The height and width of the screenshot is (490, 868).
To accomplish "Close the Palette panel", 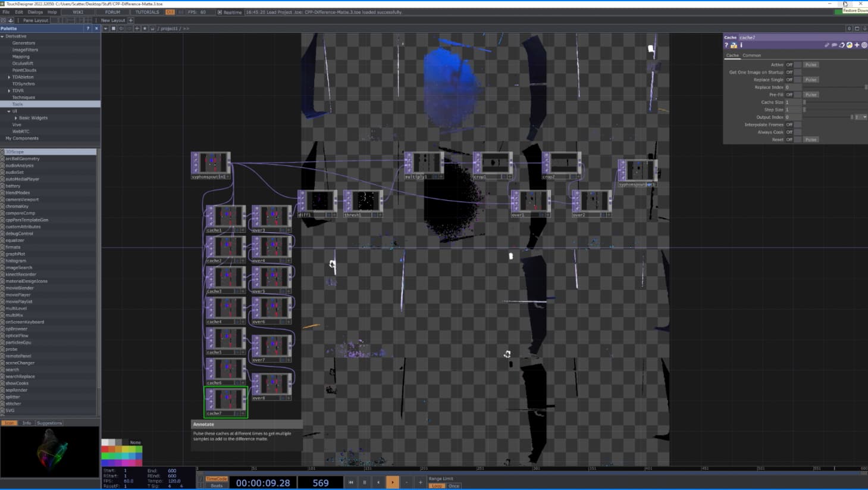I will point(96,29).
